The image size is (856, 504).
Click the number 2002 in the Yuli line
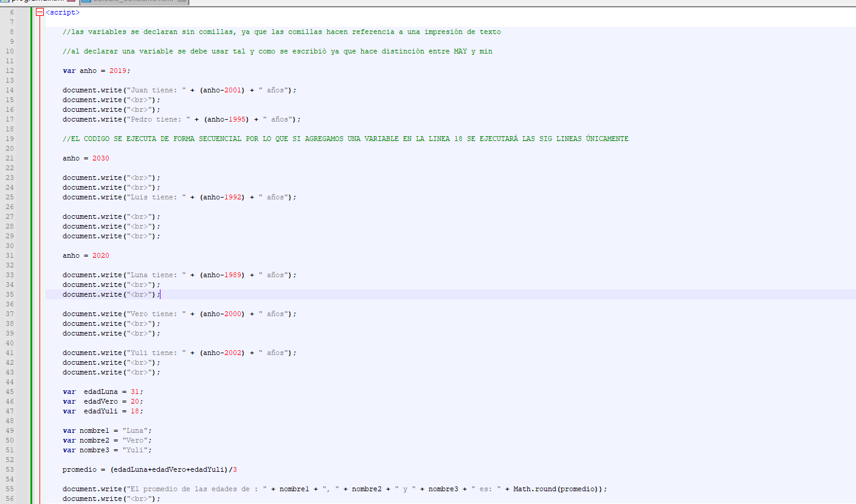(x=233, y=353)
